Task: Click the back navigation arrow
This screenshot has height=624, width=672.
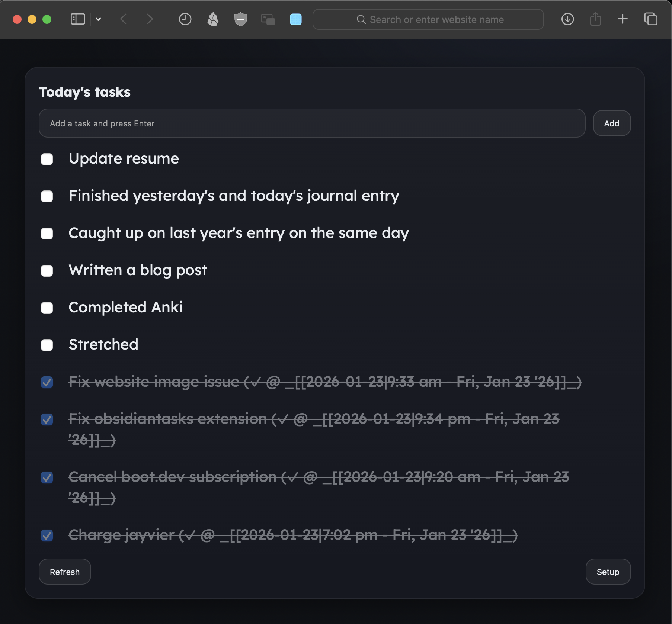Action: click(124, 19)
